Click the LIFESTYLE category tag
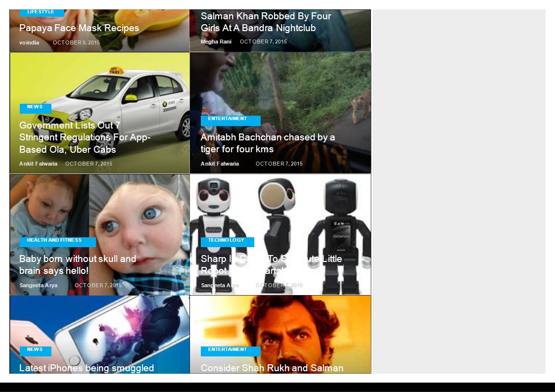This screenshot has height=392, width=555. tap(42, 13)
